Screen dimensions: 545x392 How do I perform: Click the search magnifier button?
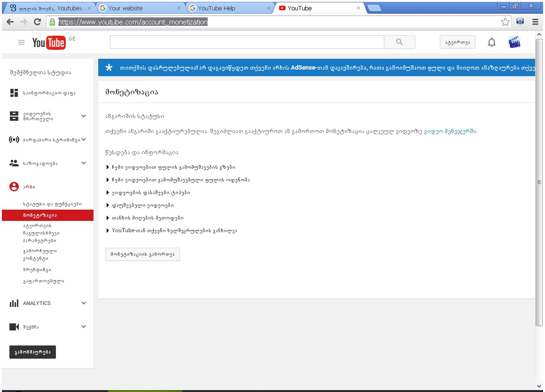(x=399, y=42)
